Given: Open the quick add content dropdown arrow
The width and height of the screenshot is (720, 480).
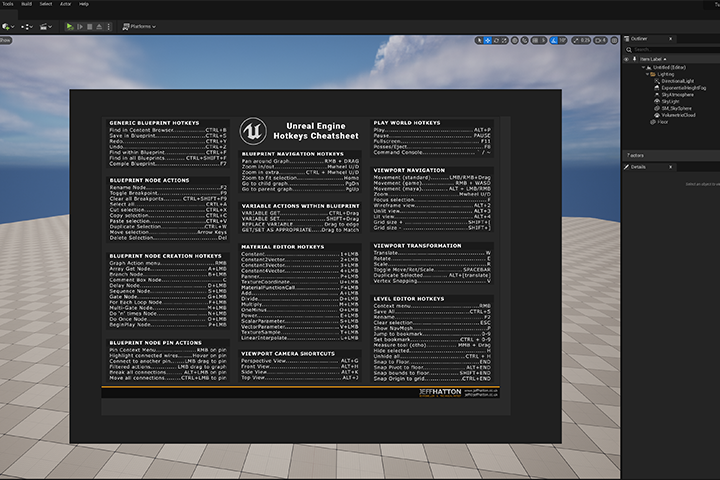Looking at the screenshot, I should (12, 27).
